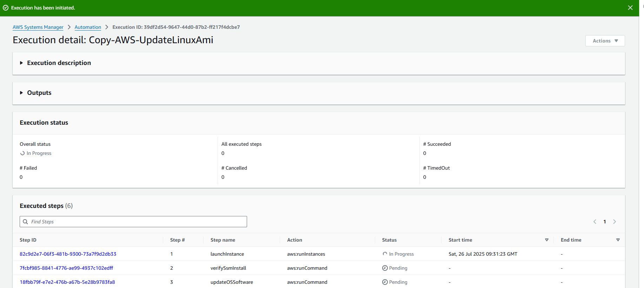Dismiss the 'Execution has been initiated' banner
The height and width of the screenshot is (288, 644).
tap(630, 8)
